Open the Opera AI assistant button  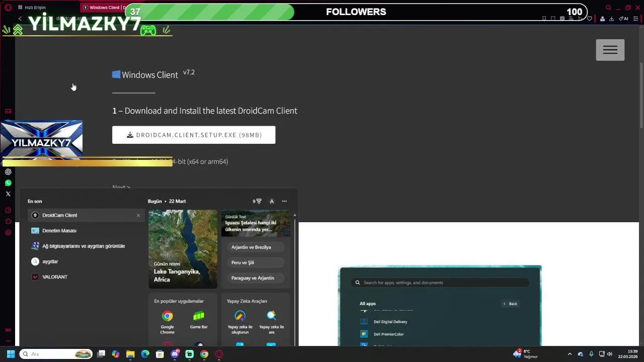[624, 19]
